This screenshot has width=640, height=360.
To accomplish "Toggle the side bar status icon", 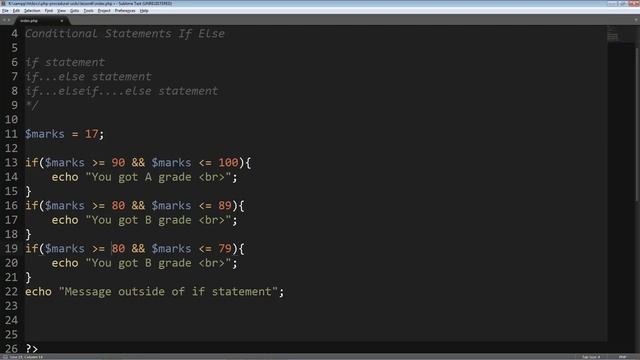I will (x=4, y=357).
